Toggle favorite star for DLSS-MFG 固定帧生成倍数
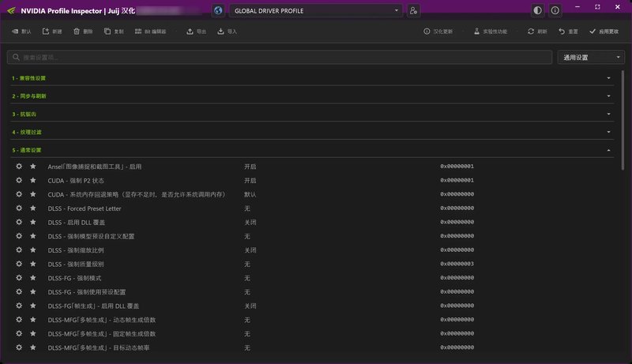Screen dimensions: 632x364 pos(33,333)
